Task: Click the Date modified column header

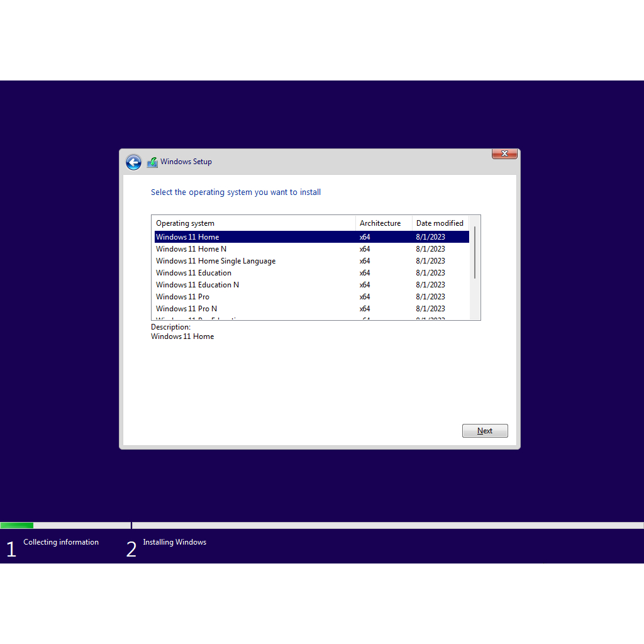Action: 440,223
